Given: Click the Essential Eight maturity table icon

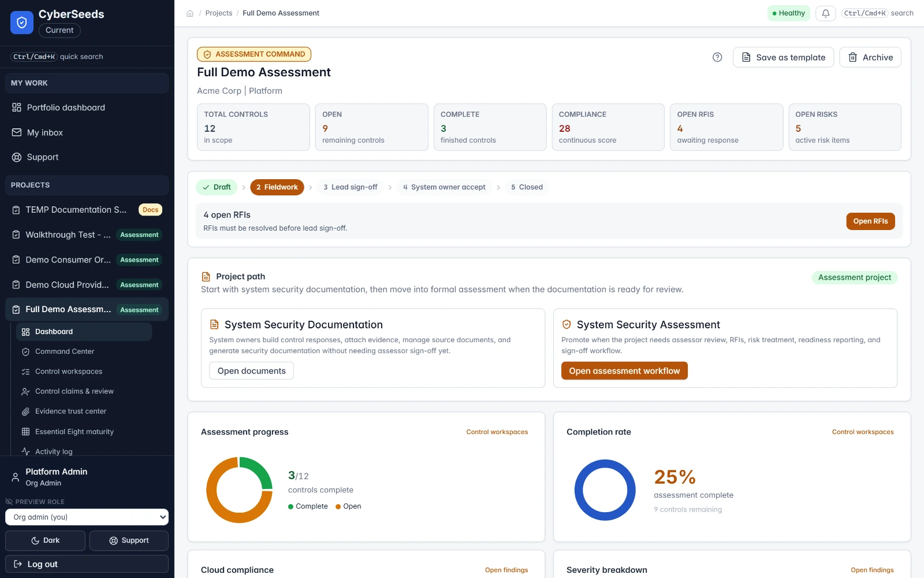Looking at the screenshot, I should (x=25, y=432).
